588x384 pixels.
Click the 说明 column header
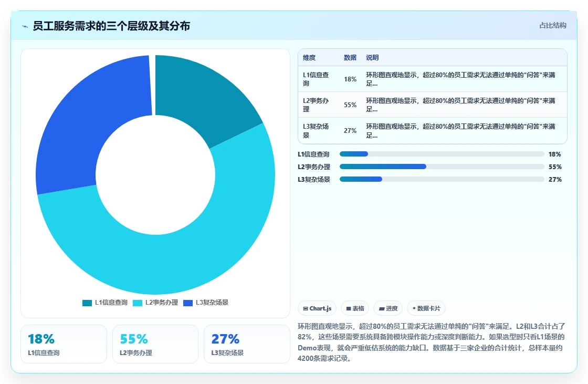tap(372, 57)
